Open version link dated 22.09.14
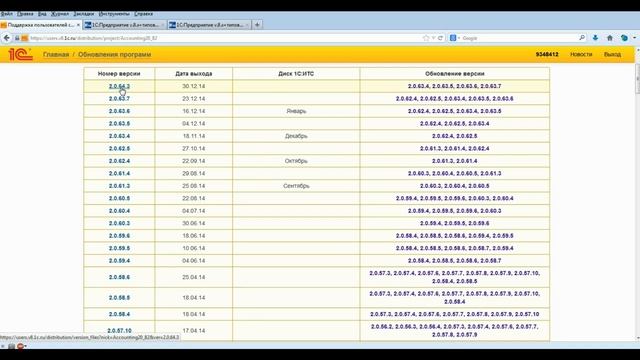The height and width of the screenshot is (360, 640). (x=119, y=161)
